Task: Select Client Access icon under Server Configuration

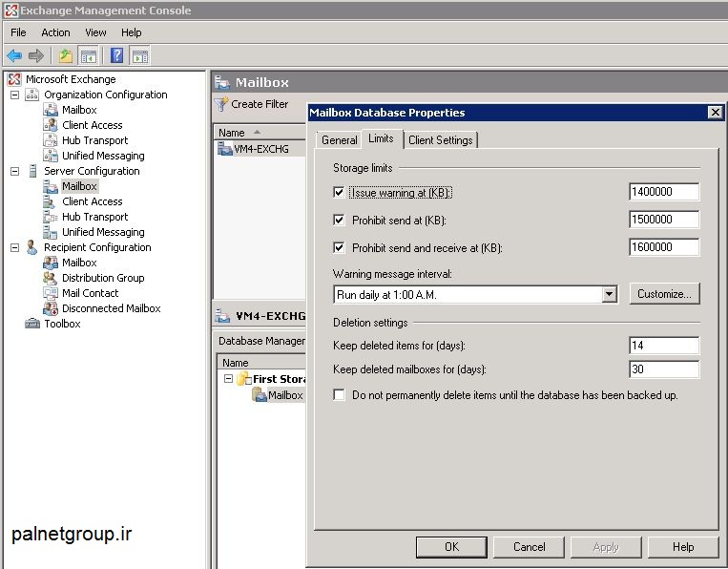Action: (49, 201)
